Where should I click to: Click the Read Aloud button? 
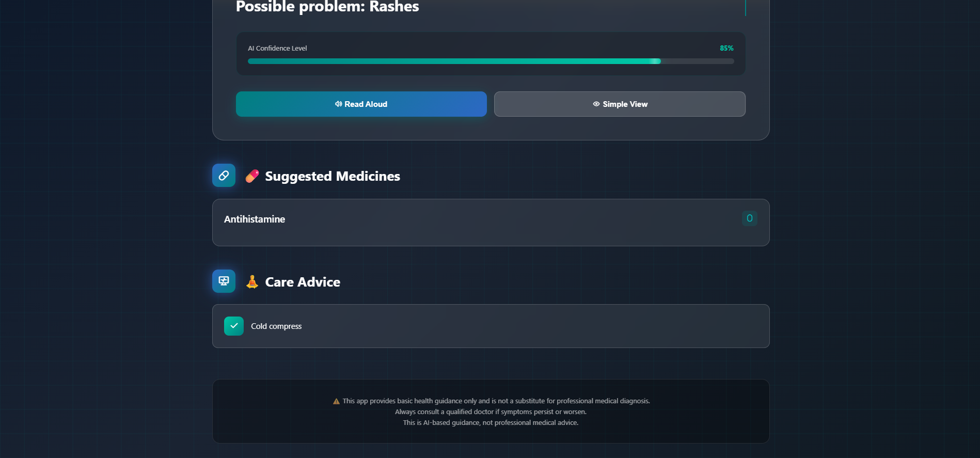[361, 104]
